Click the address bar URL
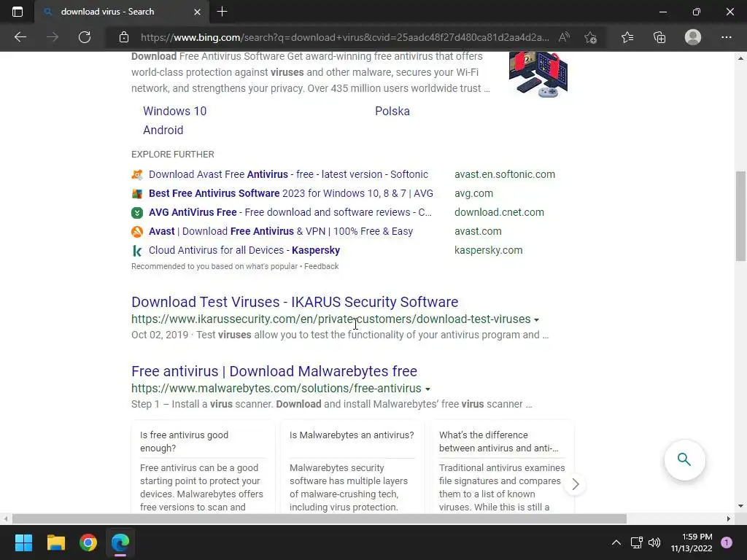This screenshot has height=560, width=747. [344, 37]
